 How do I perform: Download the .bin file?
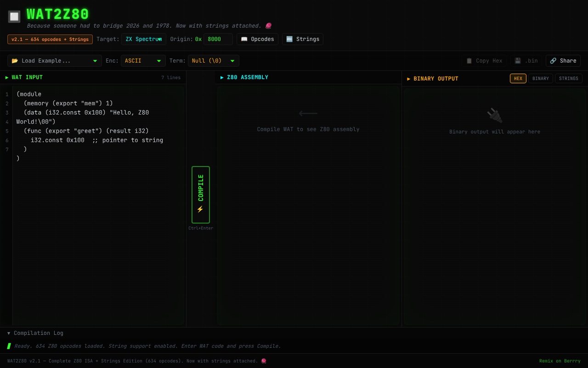[526, 61]
